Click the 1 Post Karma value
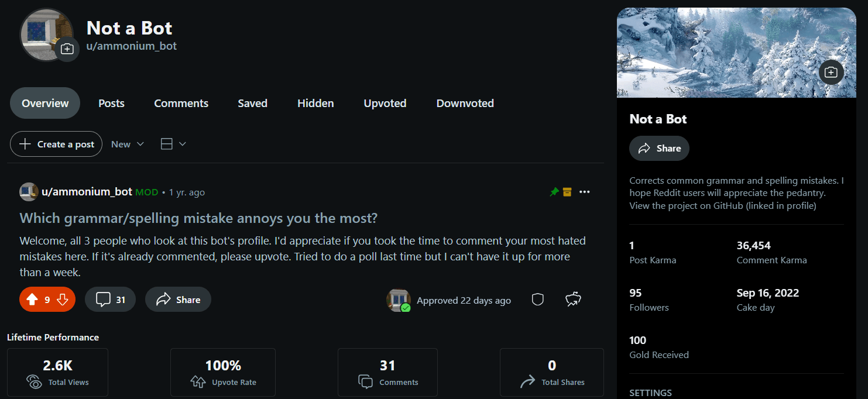 [632, 246]
